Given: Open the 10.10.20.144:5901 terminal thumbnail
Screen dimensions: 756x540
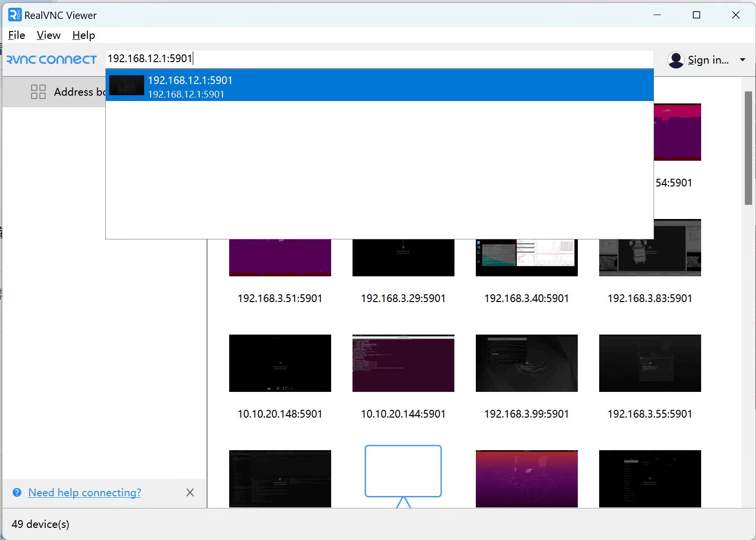Looking at the screenshot, I should pyautogui.click(x=403, y=363).
